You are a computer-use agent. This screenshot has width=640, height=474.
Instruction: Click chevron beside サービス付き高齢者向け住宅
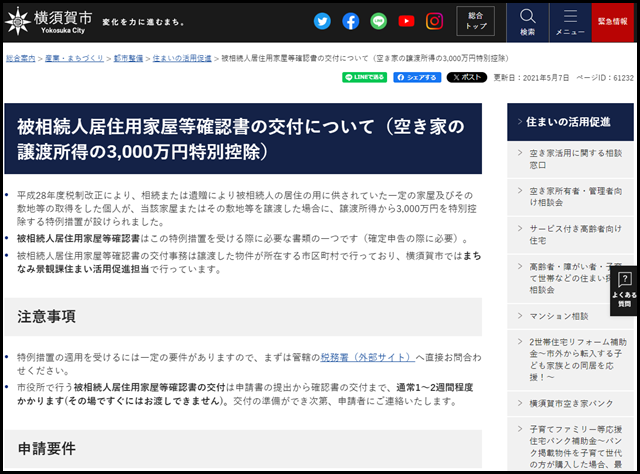click(x=520, y=228)
